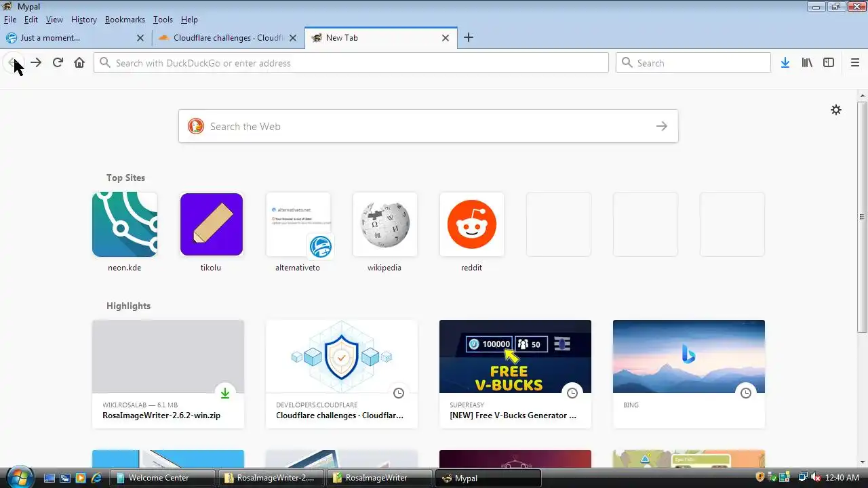Switch to RosaImageWriter-2... taskbar button

tap(271, 478)
